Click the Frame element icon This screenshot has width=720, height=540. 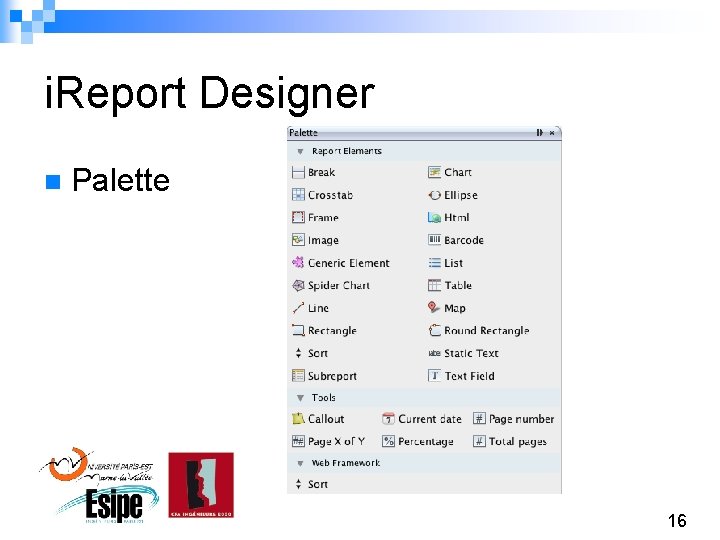click(298, 218)
